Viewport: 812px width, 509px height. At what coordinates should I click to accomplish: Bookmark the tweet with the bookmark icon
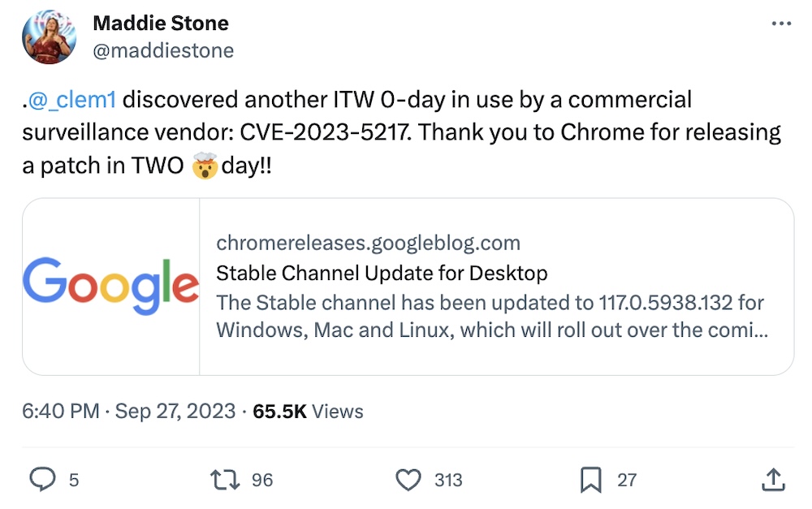593,479
